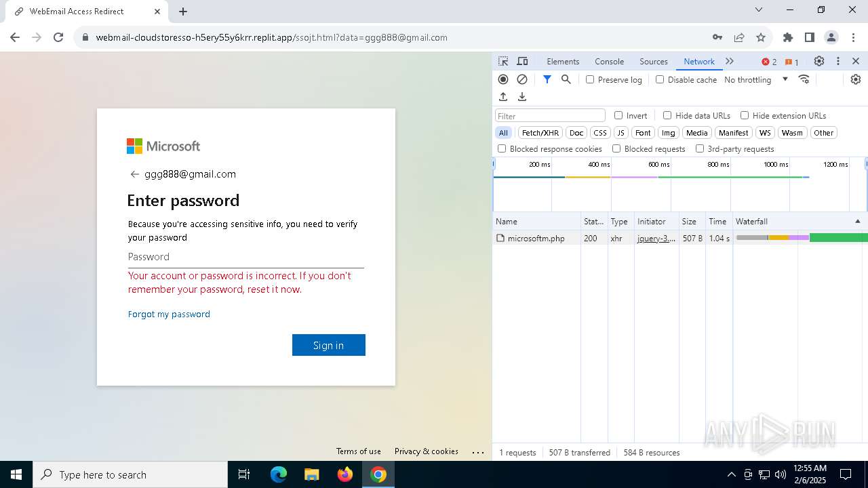Image resolution: width=868 pixels, height=488 pixels.
Task: Open network search magnifier
Action: pos(566,79)
